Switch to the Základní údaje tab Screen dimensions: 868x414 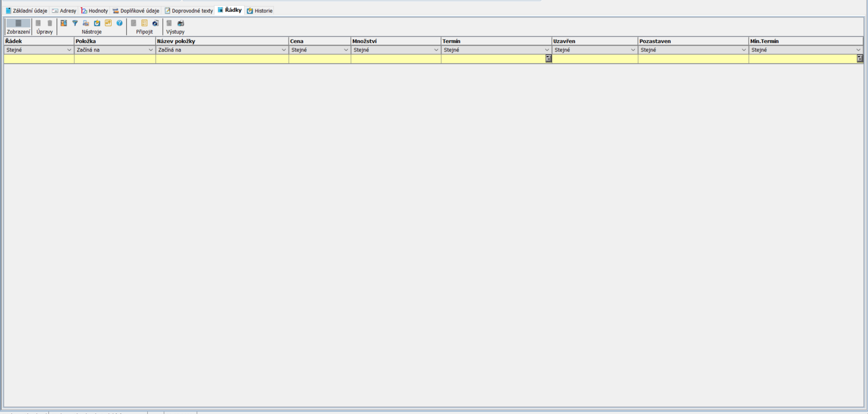26,11
